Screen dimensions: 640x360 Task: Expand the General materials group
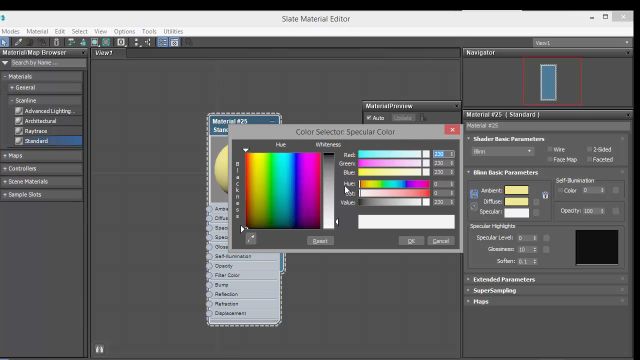12,88
